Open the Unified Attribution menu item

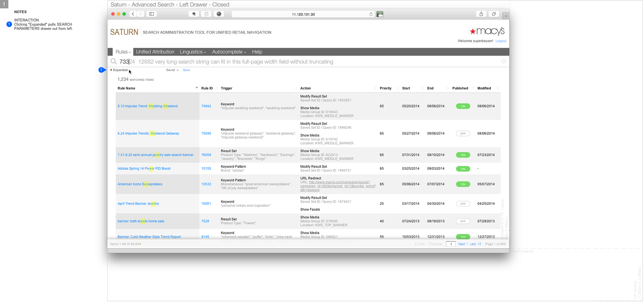click(155, 52)
